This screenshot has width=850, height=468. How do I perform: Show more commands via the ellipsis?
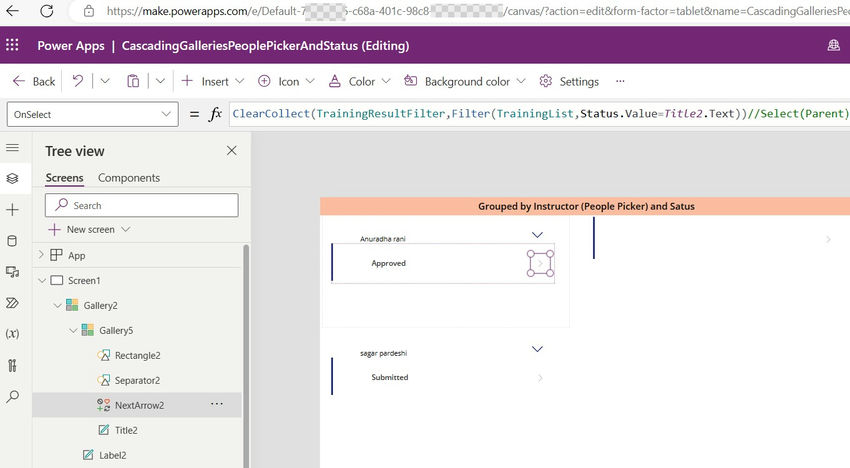[620, 81]
